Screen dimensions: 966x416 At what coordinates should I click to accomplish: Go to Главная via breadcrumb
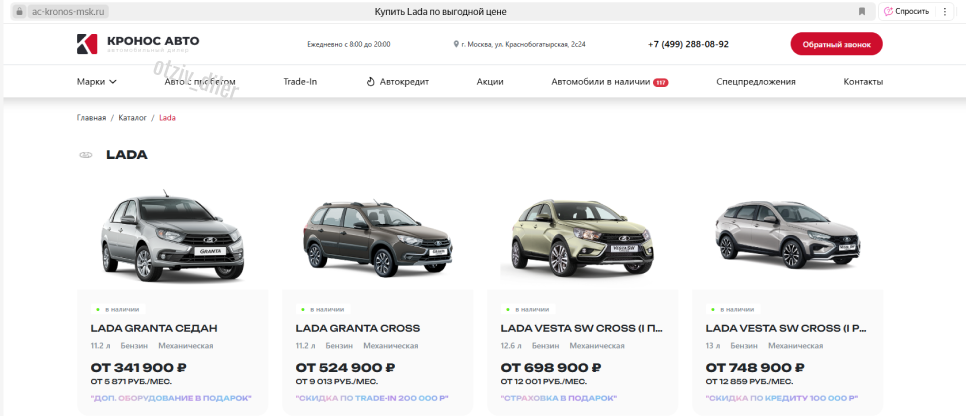tap(91, 117)
